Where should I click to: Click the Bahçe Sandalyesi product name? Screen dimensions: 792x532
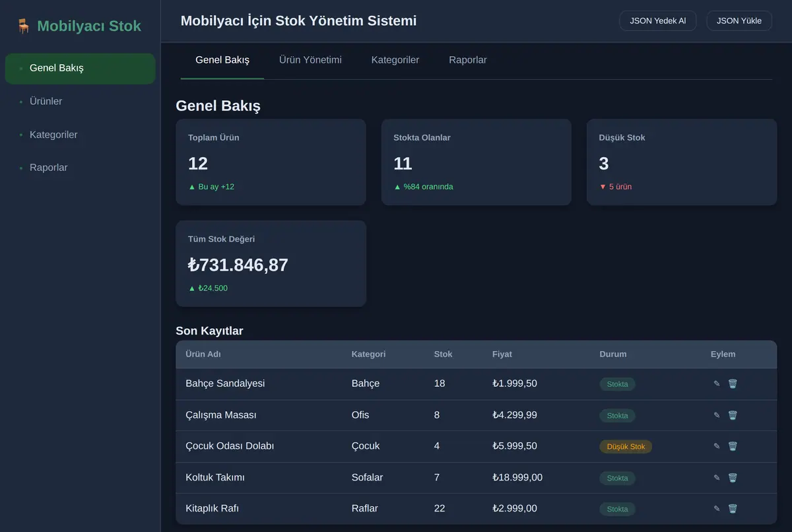(x=225, y=383)
